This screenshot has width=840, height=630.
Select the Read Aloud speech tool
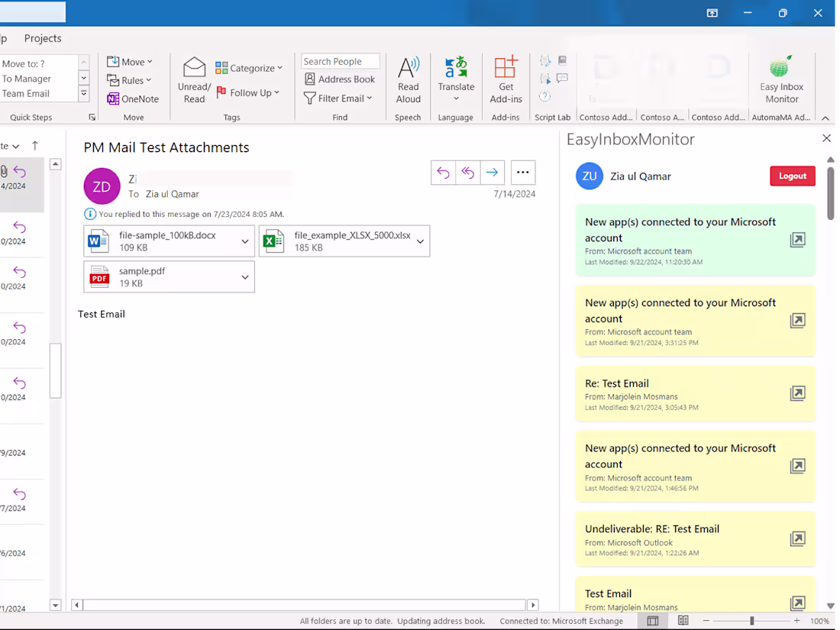(x=409, y=79)
